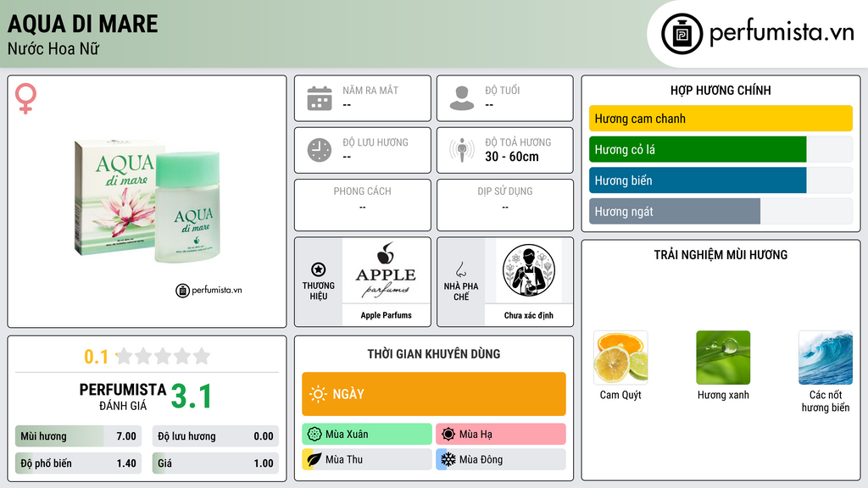Click the clock icon for Độ lưu hương
868x488 pixels.
pyautogui.click(x=320, y=150)
